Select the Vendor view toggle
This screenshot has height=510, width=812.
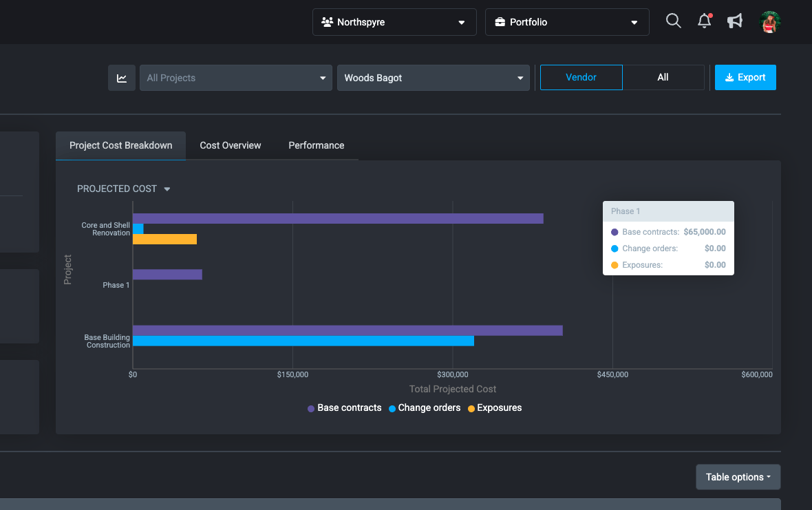(581, 77)
